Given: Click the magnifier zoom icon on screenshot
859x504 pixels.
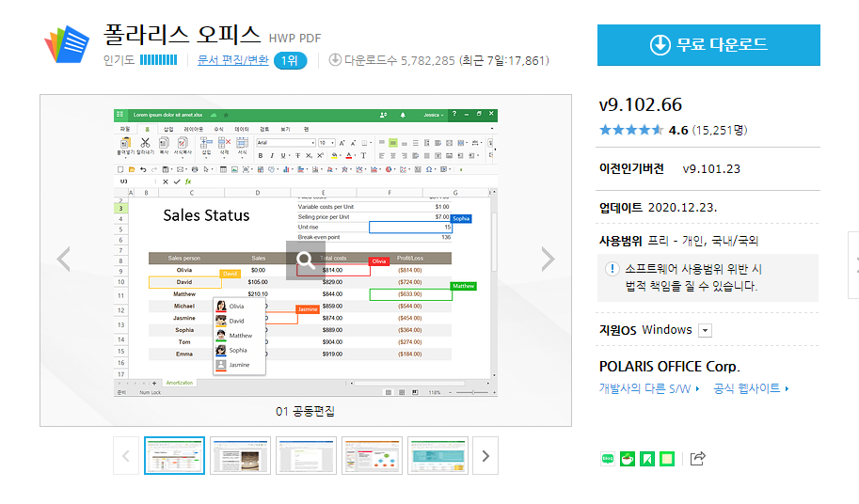Looking at the screenshot, I should point(306,260).
